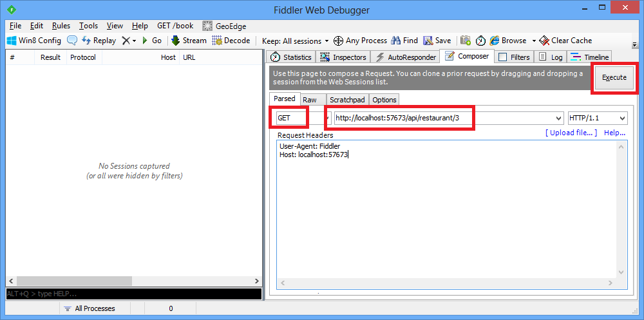644x320 pixels.
Task: Open Win8 Config toolbar button
Action: (34, 41)
